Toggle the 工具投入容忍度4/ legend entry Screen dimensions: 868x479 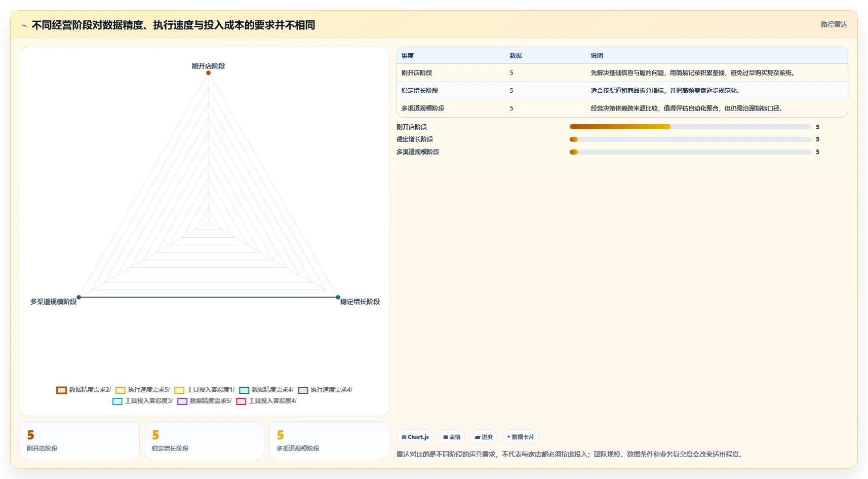coord(266,401)
